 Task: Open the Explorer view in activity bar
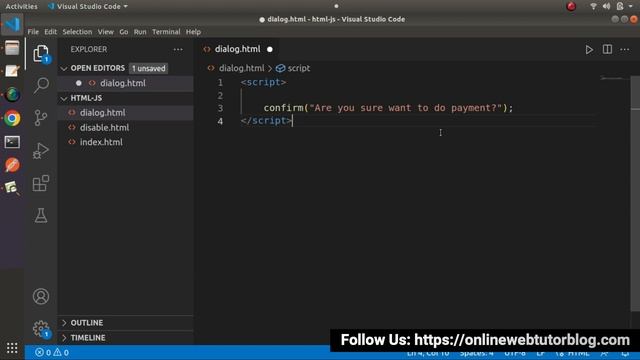[41, 53]
